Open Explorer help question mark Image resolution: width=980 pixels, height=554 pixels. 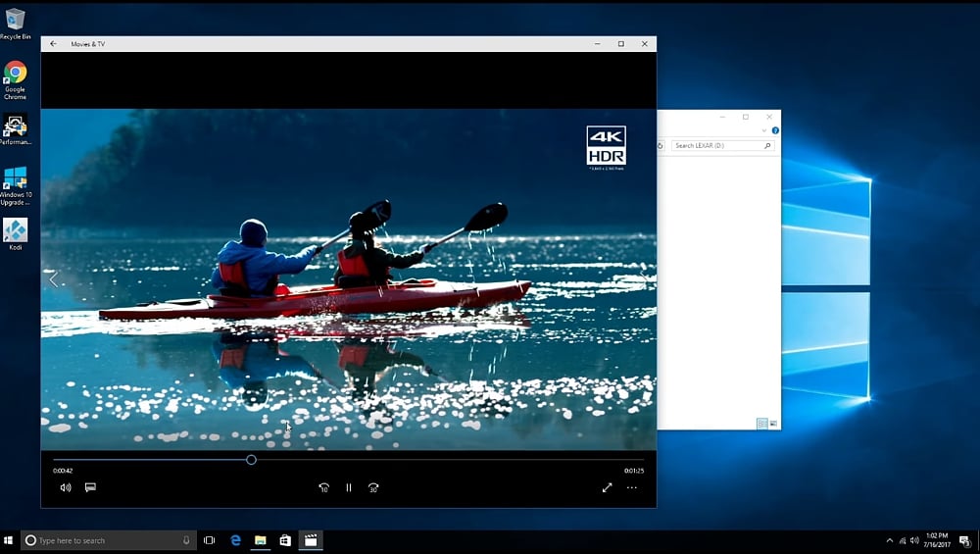775,130
